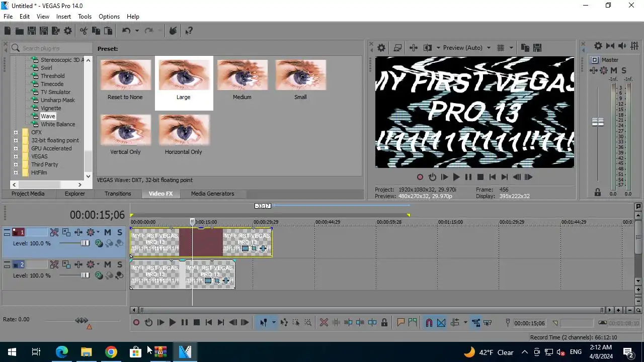This screenshot has height=362, width=644.
Task: Switch to the Transitions tab
Action: point(118,194)
